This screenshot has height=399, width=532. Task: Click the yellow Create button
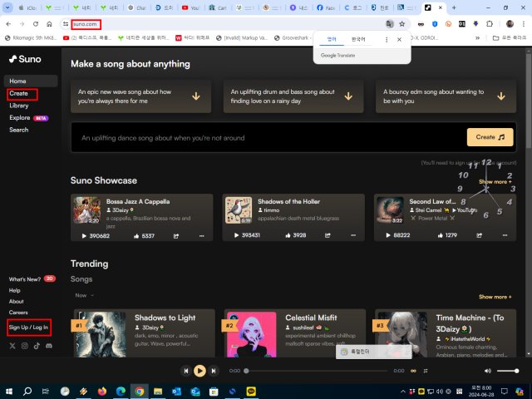click(490, 137)
